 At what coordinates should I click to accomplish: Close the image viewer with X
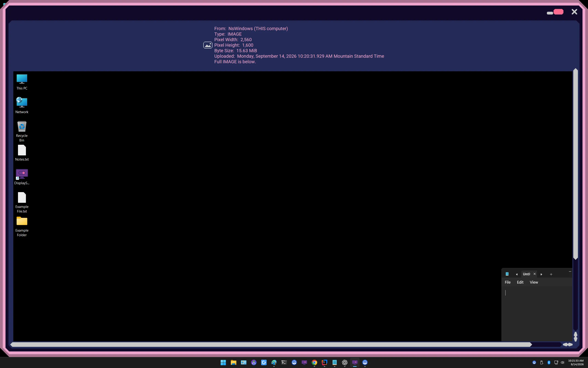[x=574, y=12]
